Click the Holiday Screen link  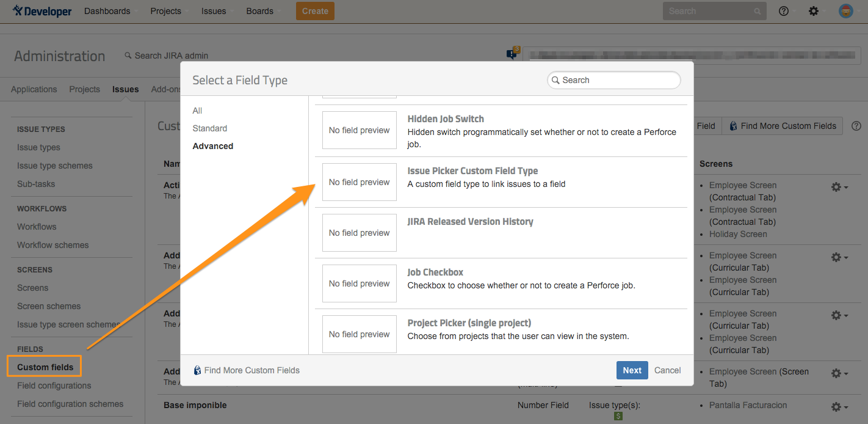click(738, 234)
